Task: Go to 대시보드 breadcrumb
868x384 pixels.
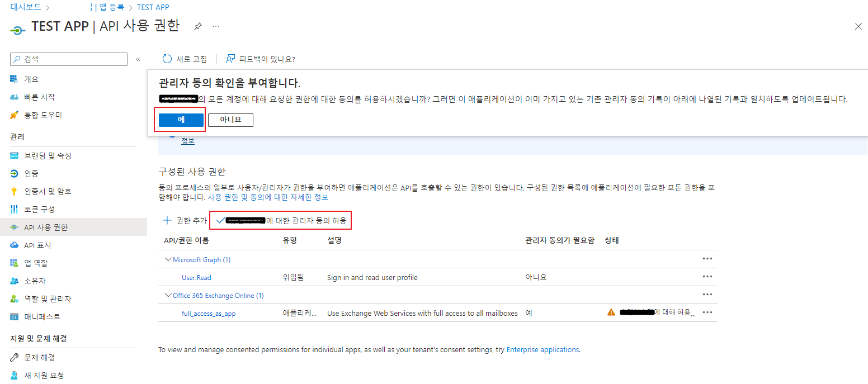Action: [x=26, y=7]
